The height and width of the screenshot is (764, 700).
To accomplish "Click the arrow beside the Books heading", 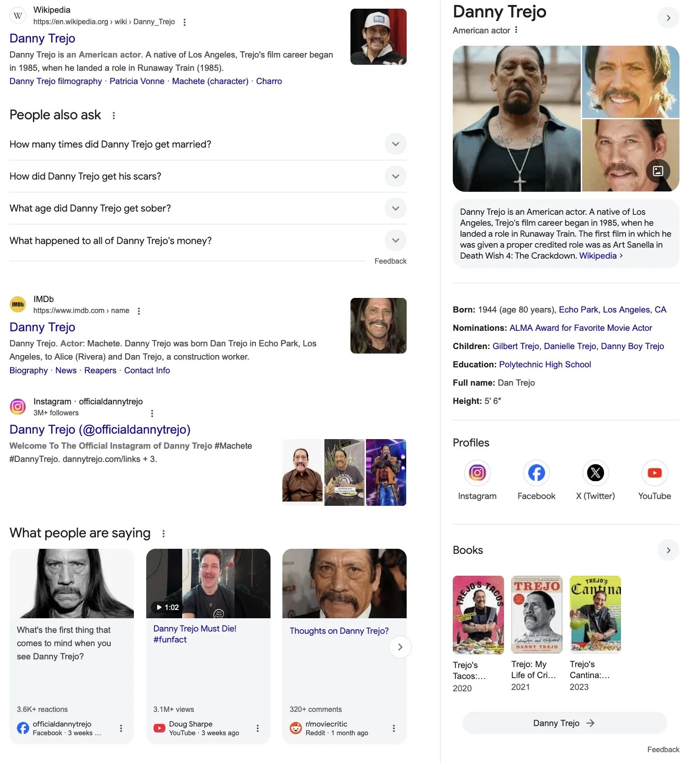I will click(668, 550).
